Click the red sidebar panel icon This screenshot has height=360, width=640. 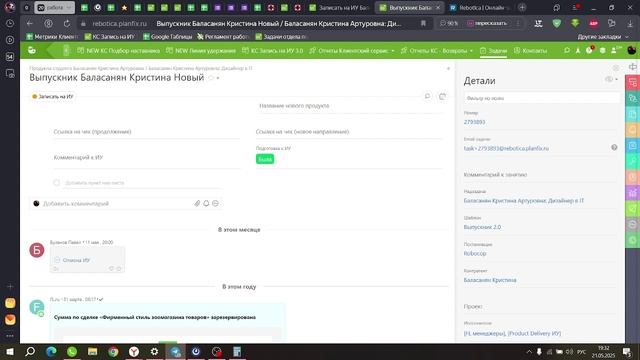pos(633,82)
